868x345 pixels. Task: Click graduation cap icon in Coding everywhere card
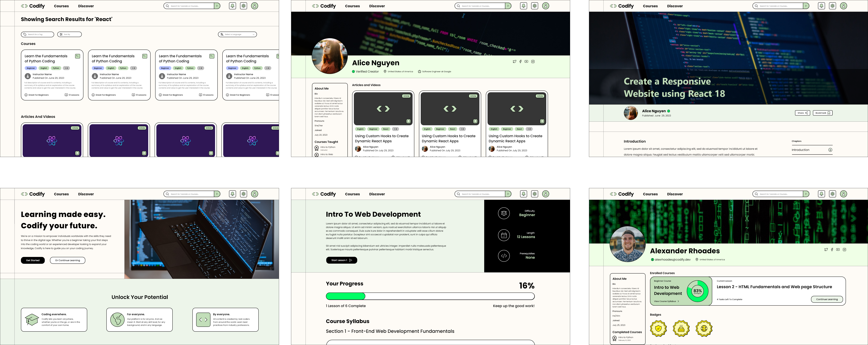tap(32, 319)
